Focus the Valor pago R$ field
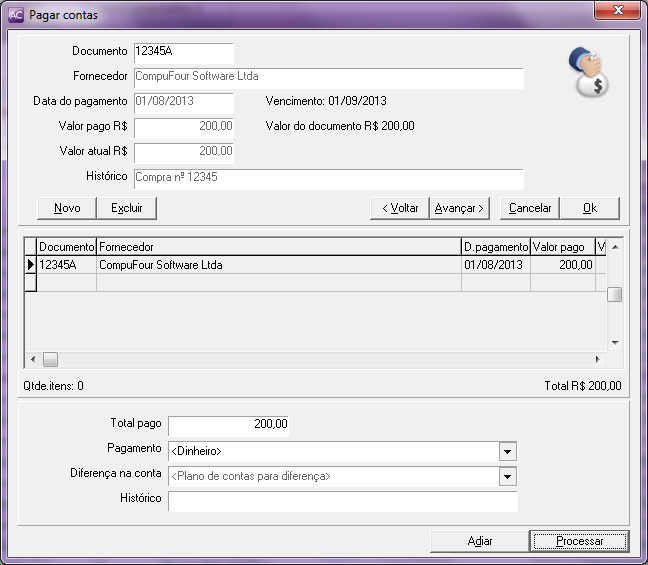This screenshot has width=648, height=565. 183,127
